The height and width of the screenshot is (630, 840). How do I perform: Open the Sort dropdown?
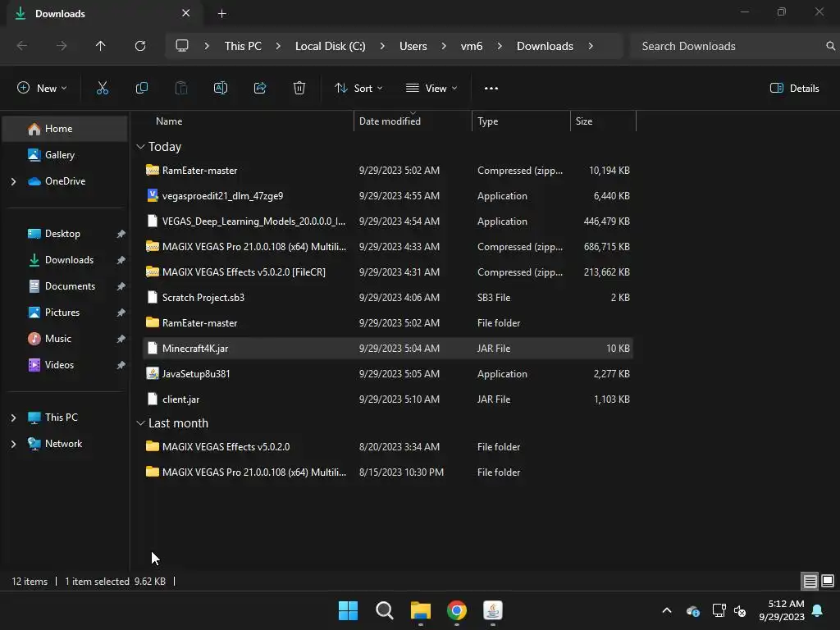(358, 89)
